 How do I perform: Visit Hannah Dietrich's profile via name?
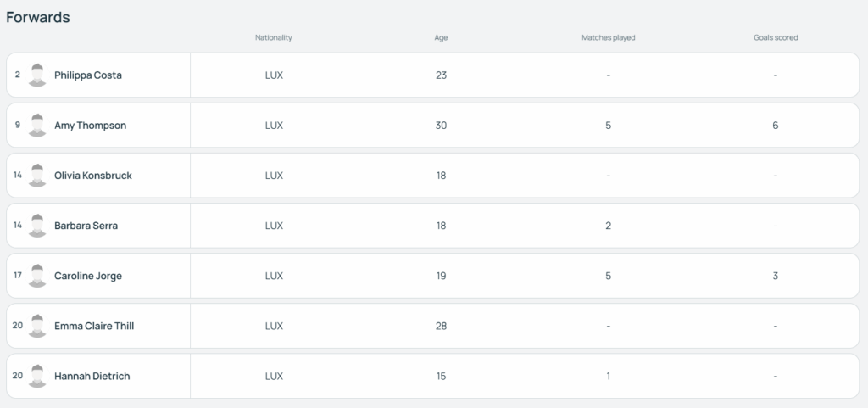pyautogui.click(x=92, y=377)
